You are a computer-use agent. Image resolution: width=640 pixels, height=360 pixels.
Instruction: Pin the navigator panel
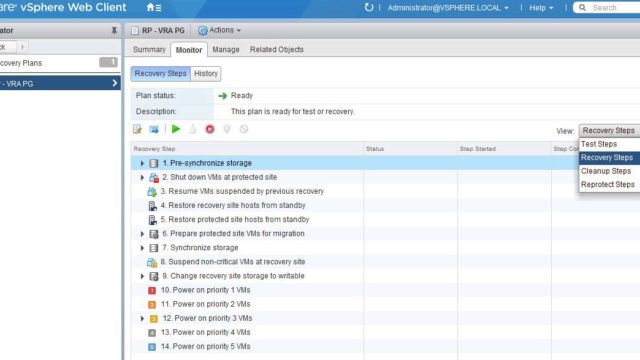click(114, 30)
